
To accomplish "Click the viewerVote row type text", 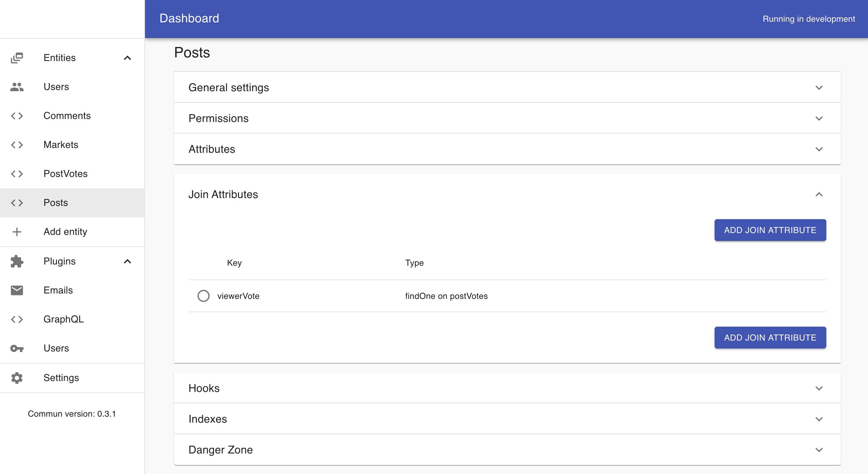I will coord(446,296).
